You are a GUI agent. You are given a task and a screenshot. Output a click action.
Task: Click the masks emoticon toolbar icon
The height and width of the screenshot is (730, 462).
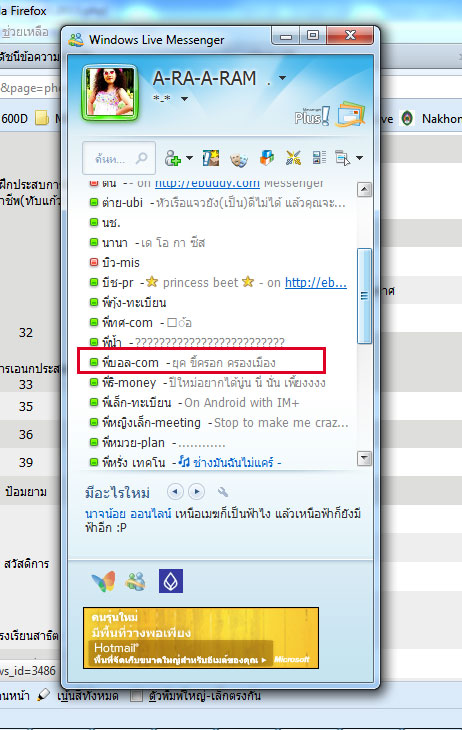point(239,160)
